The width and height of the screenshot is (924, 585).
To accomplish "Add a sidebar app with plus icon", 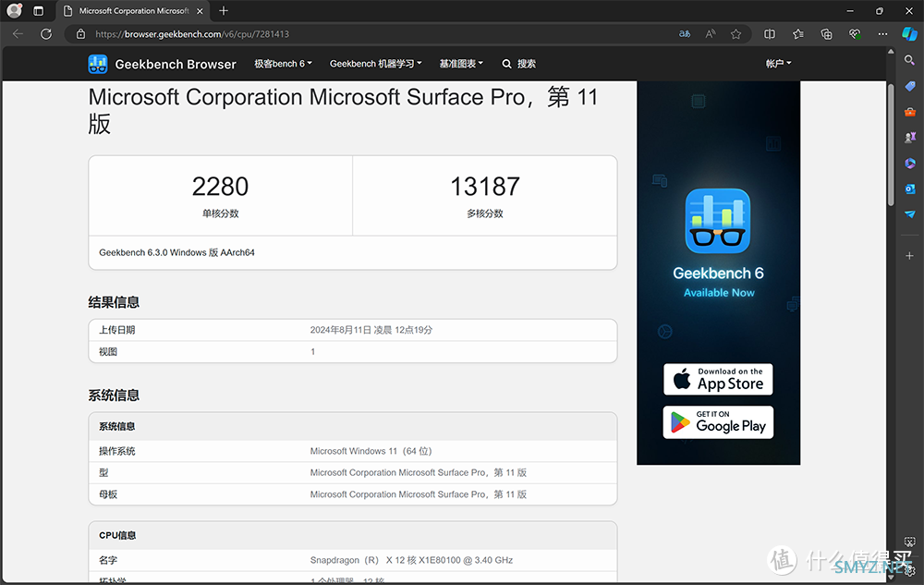I will click(x=910, y=256).
